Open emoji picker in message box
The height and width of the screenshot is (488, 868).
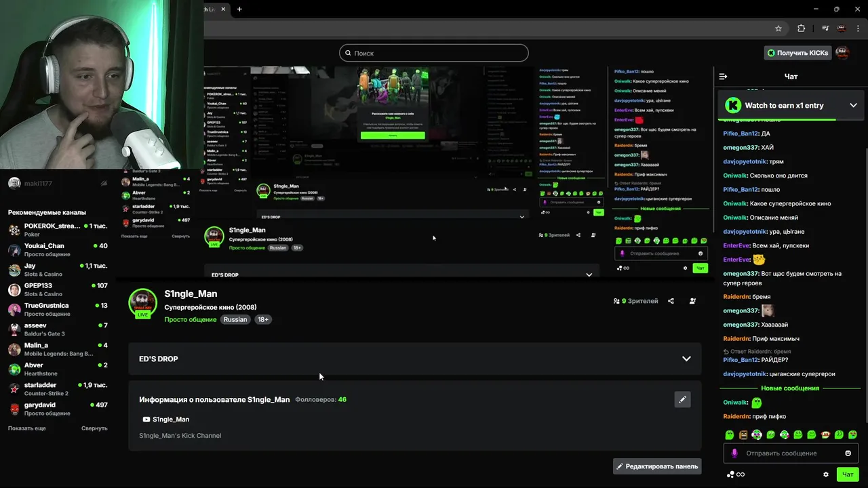pyautogui.click(x=848, y=453)
